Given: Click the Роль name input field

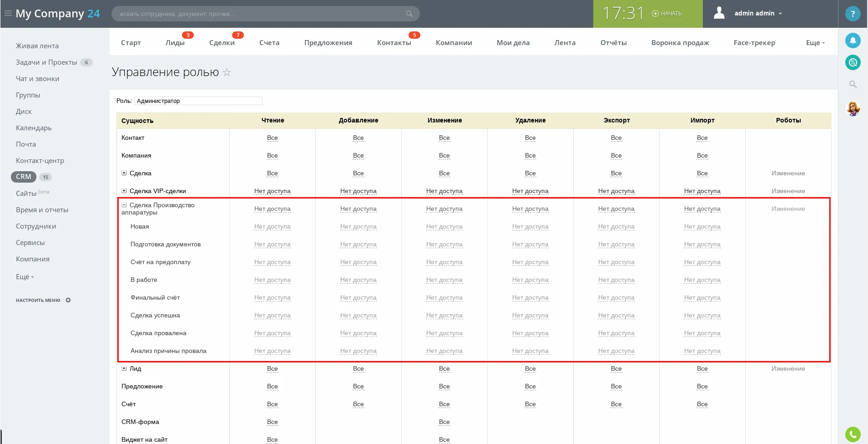Looking at the screenshot, I should 198,101.
